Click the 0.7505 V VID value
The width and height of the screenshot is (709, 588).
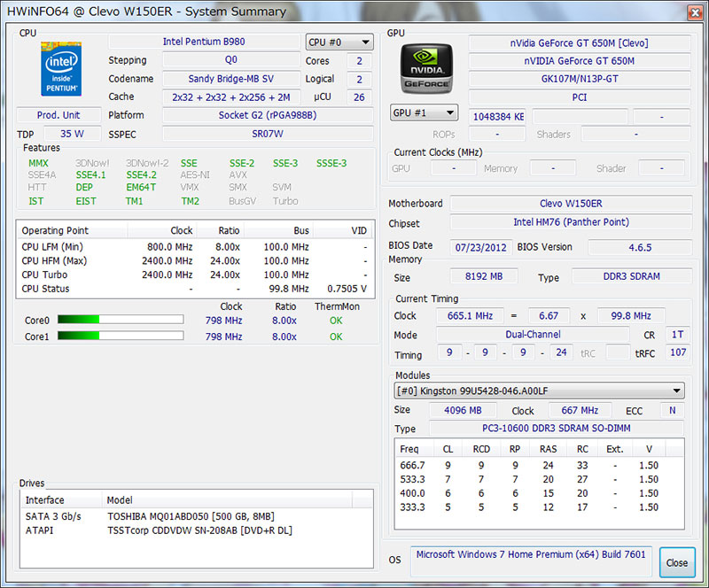point(347,289)
